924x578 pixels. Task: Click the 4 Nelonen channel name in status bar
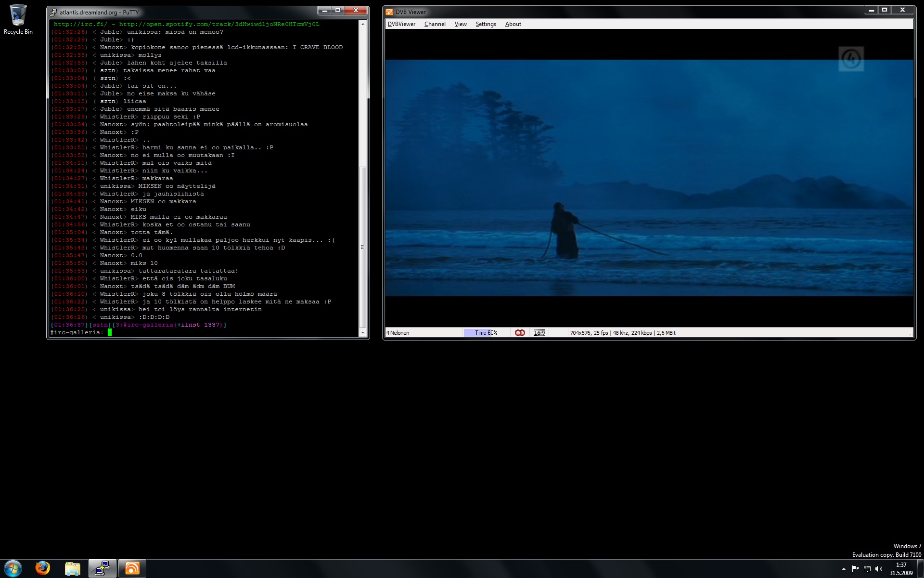(398, 333)
